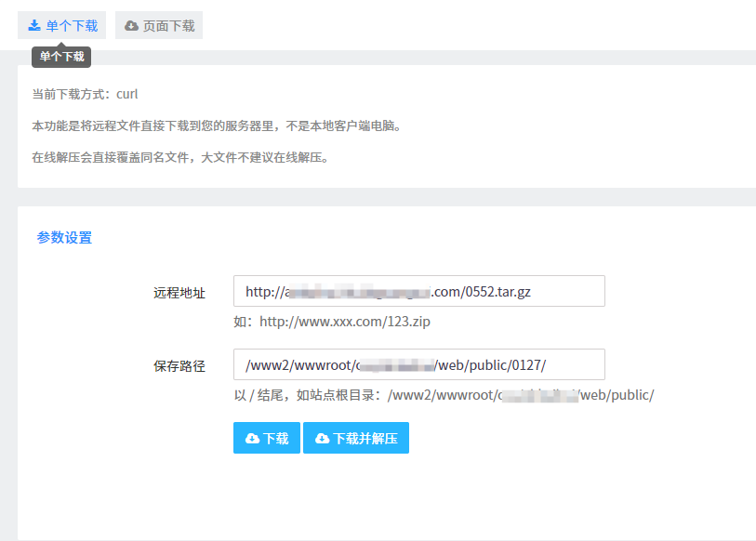This screenshot has height=541, width=756.
Task: Click the cloud icon inside 下载并解压 button
Action: (x=322, y=439)
